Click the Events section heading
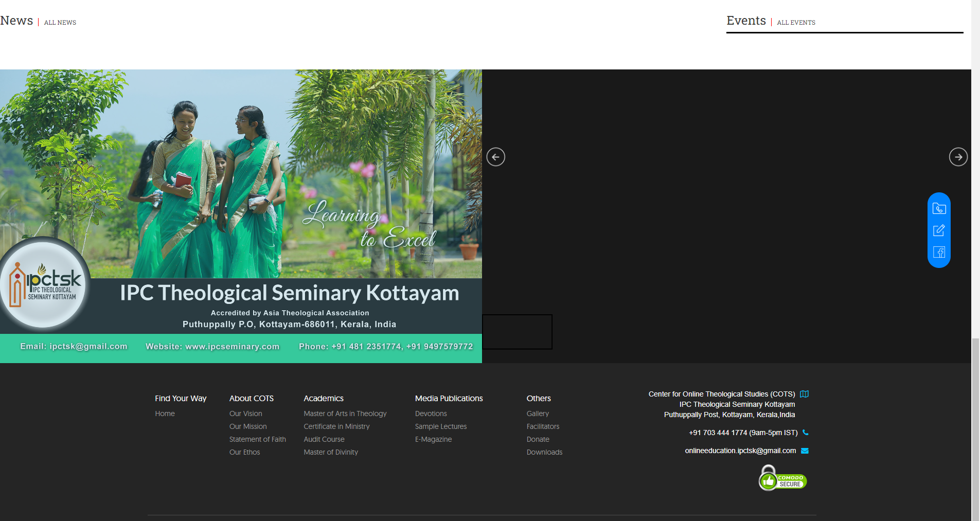This screenshot has width=980, height=521. pyautogui.click(x=746, y=21)
